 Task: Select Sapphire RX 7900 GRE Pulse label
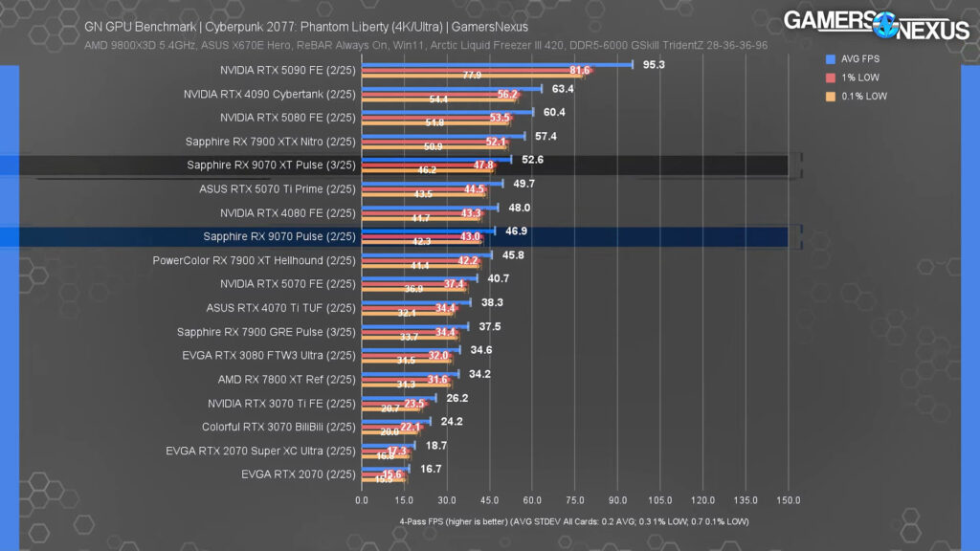266,332
